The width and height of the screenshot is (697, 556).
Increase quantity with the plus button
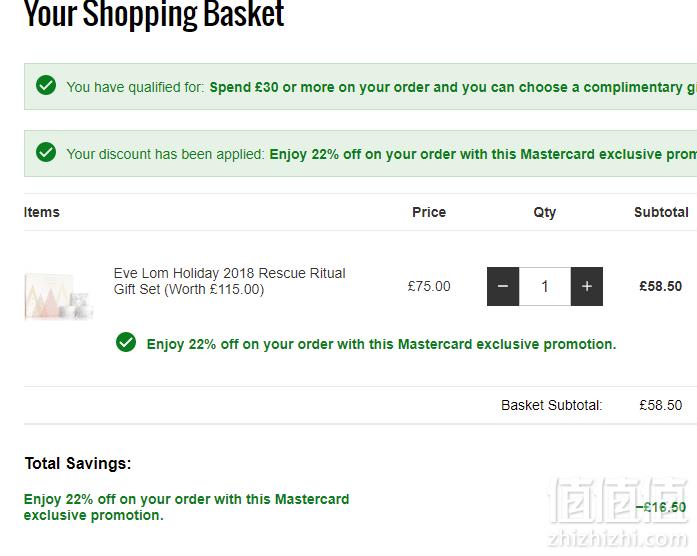tap(587, 286)
